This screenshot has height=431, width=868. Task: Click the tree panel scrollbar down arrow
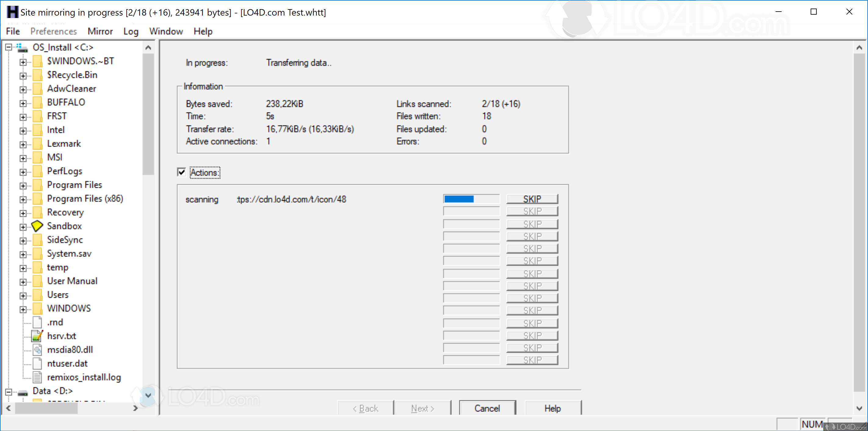coord(148,396)
